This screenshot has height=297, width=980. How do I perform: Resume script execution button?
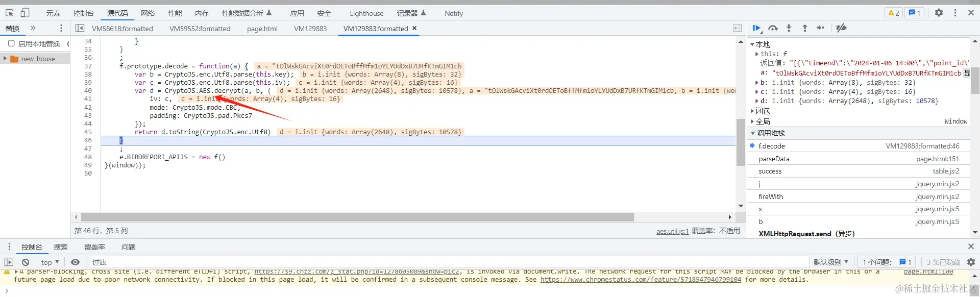(x=757, y=28)
